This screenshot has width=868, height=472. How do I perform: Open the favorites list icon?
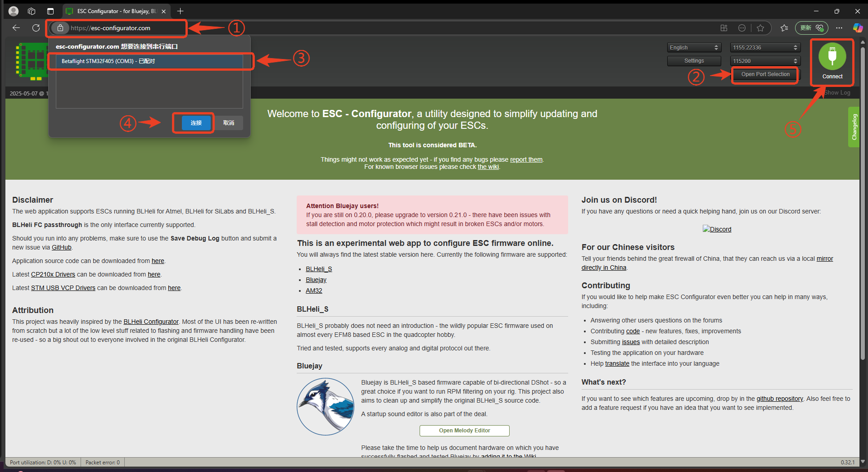pos(784,28)
